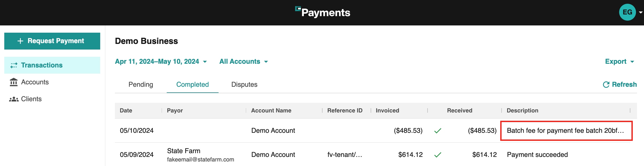Open the Clients sidebar link
This screenshot has height=166, width=644.
(x=31, y=99)
